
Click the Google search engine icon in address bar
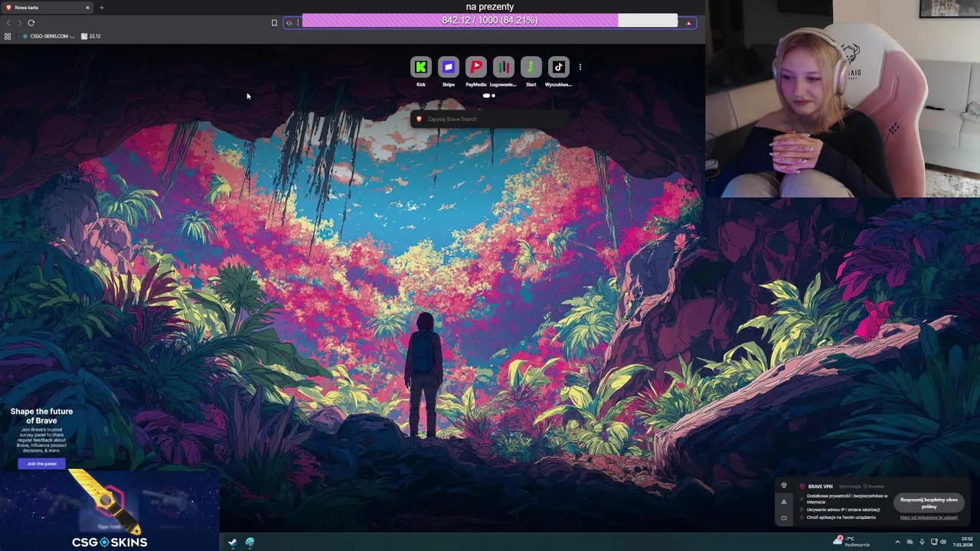tap(289, 23)
